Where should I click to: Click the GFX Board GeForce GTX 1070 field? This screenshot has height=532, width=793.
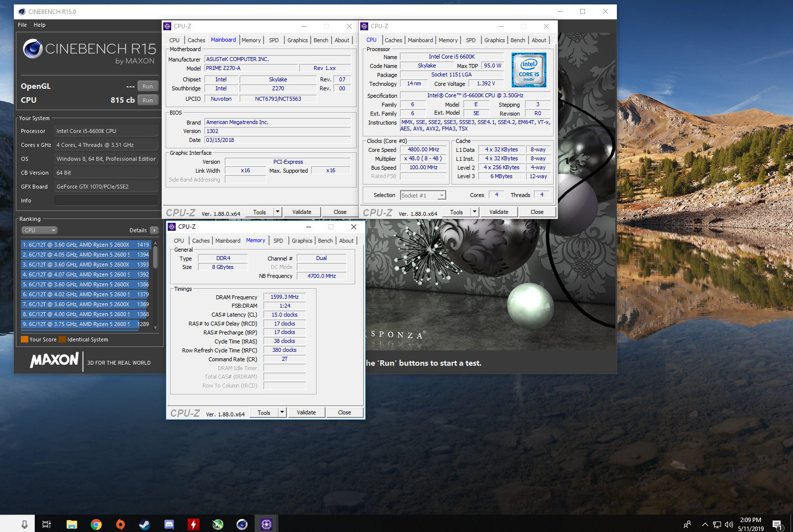[106, 187]
